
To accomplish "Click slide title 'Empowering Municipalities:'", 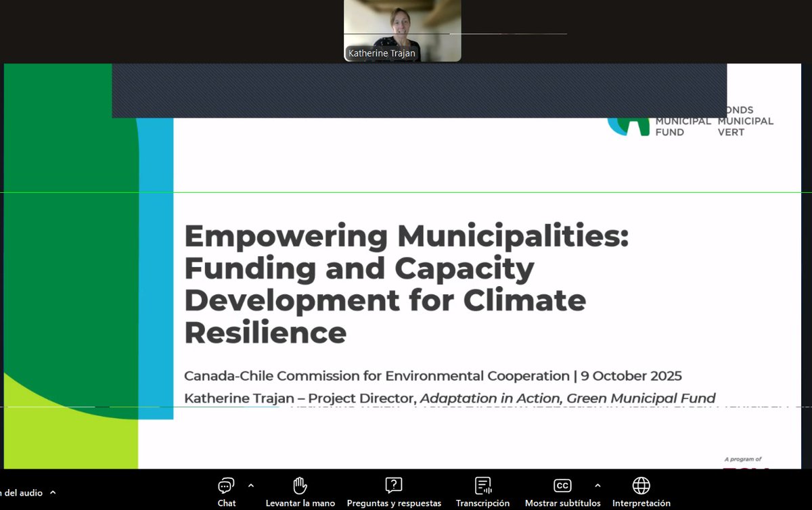I will (x=407, y=236).
